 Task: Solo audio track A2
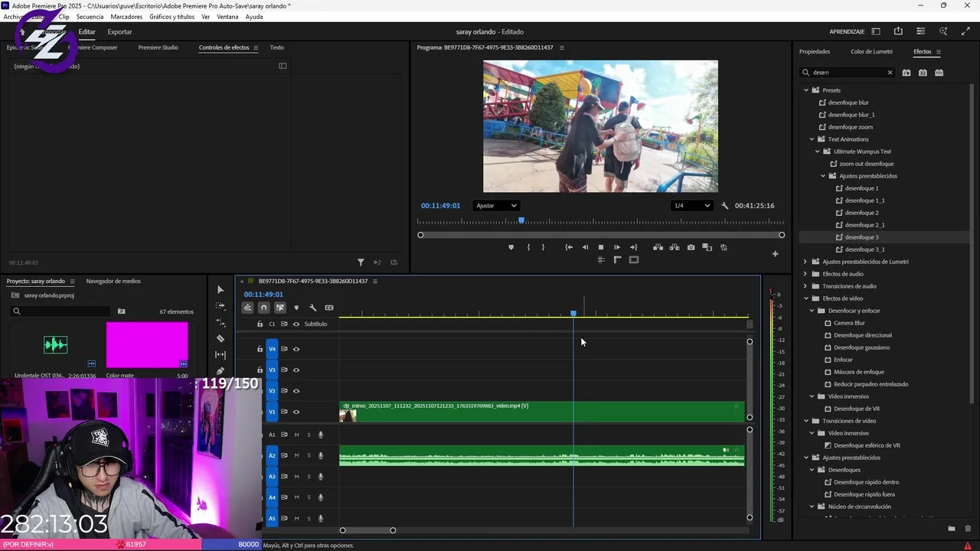[309, 455]
